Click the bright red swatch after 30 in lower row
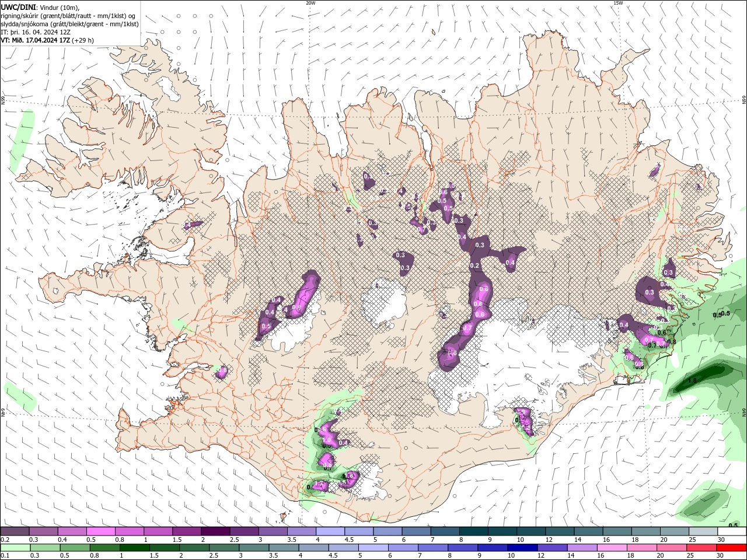747x560 pixels. tap(732, 548)
